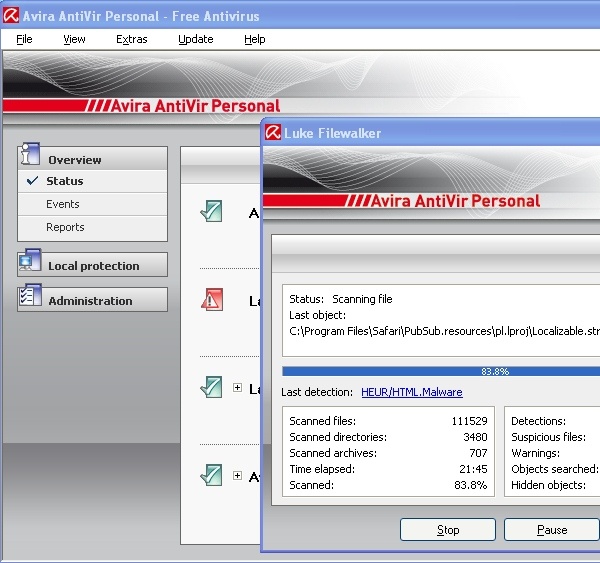The image size is (600, 563).
Task: Open the View menu
Action: point(74,39)
